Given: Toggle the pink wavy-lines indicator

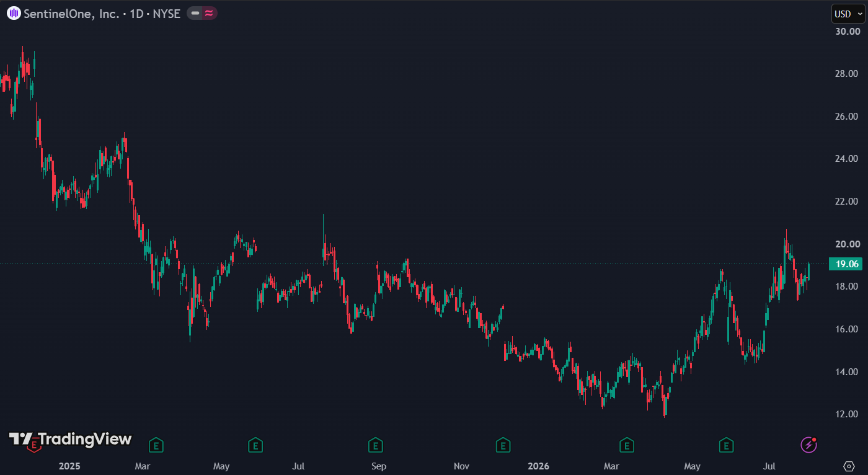Looking at the screenshot, I should (x=210, y=13).
